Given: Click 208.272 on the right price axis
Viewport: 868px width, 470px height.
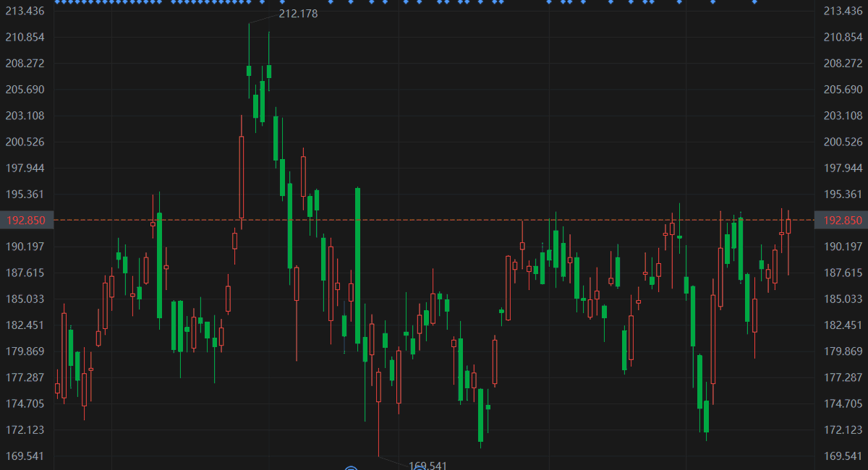Looking at the screenshot, I should tap(843, 63).
